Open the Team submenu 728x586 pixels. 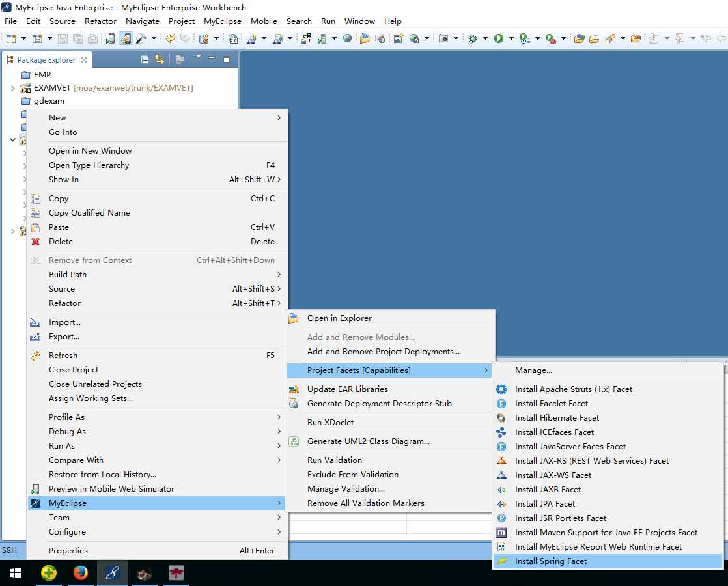point(158,517)
